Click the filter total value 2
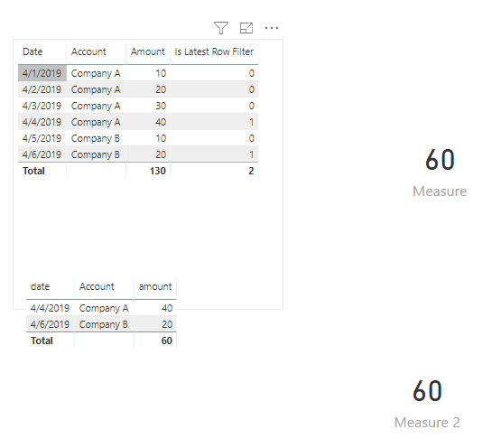Image resolution: width=501 pixels, height=448 pixels. click(251, 171)
